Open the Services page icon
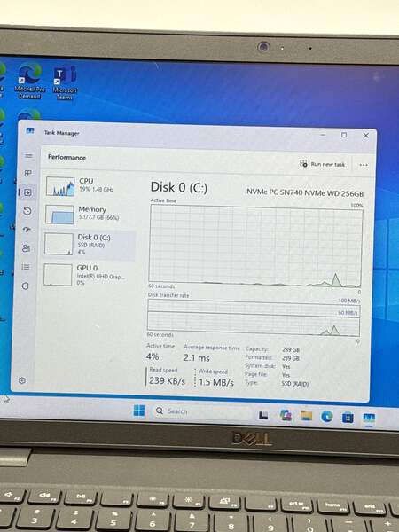Screen dimensions: 399x532 pyautogui.click(x=26, y=286)
